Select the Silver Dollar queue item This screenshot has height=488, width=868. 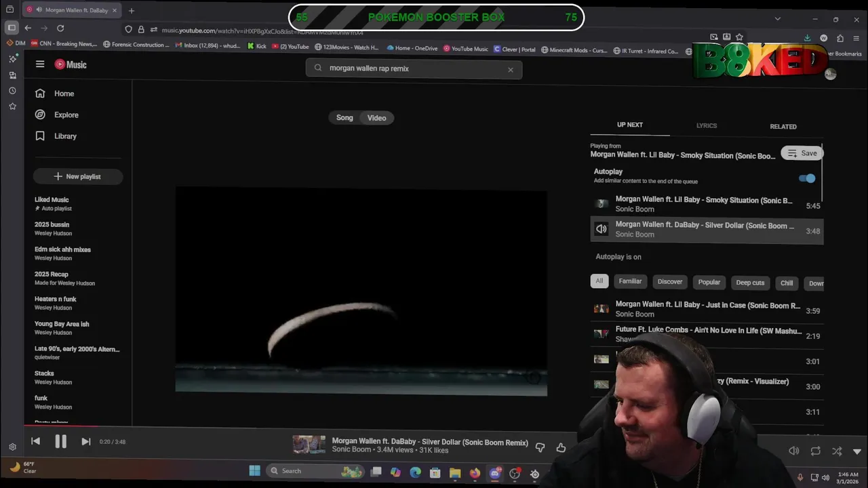click(707, 230)
